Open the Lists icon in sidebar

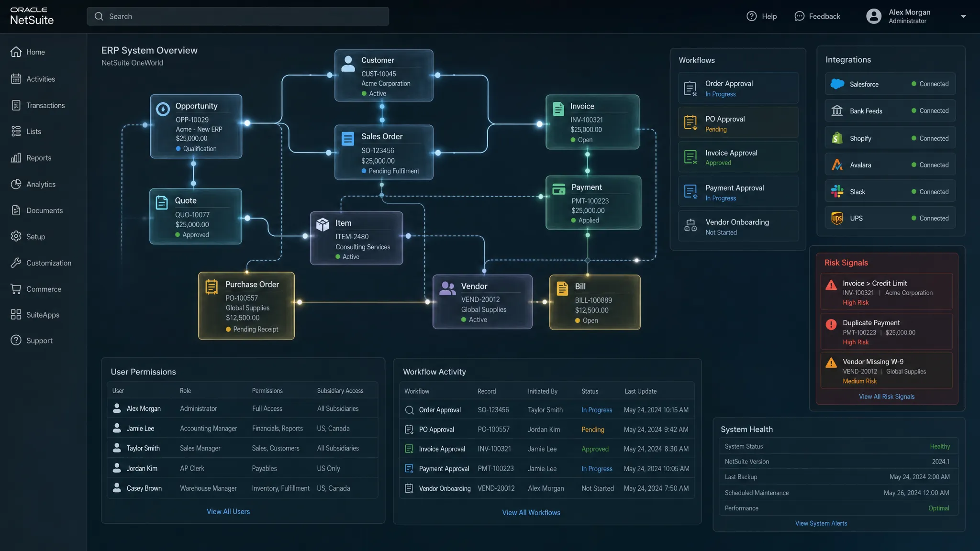pos(16,131)
